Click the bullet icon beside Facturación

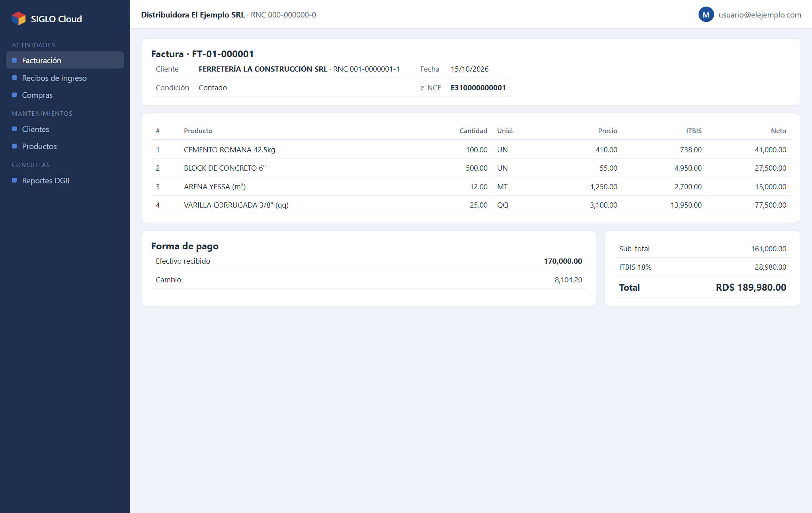14,60
